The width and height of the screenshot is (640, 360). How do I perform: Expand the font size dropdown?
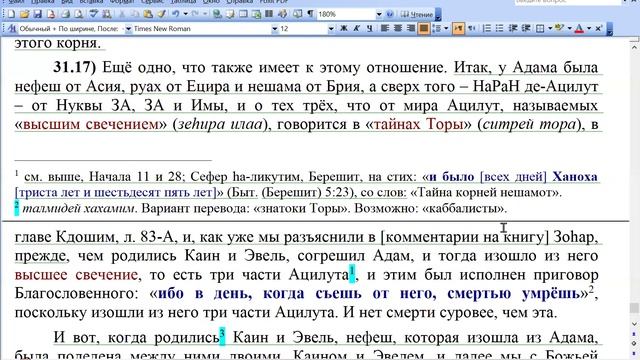pyautogui.click(x=331, y=29)
